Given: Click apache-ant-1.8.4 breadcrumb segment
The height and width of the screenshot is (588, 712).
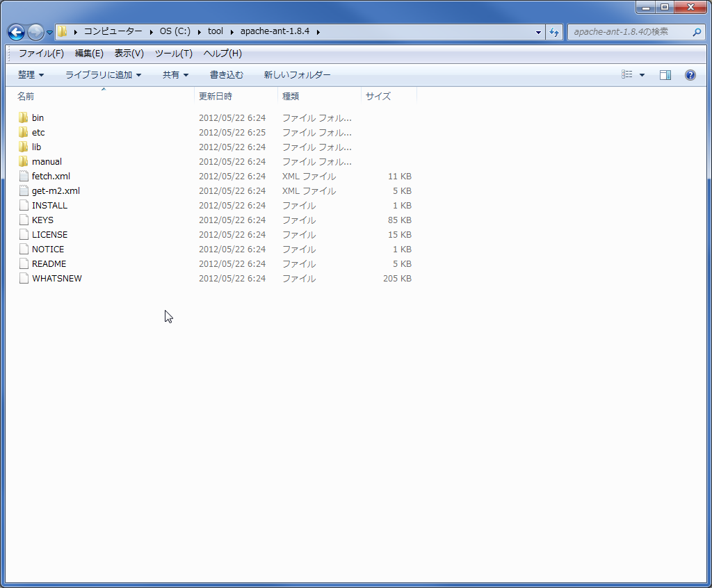Looking at the screenshot, I should pyautogui.click(x=275, y=31).
